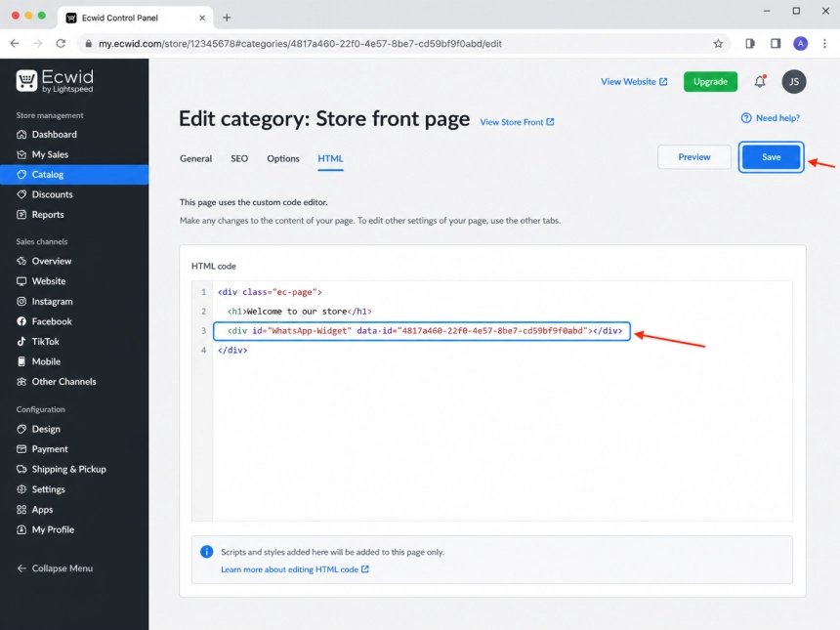Open the Facebook sales channel
The width and height of the screenshot is (840, 630).
(x=52, y=321)
